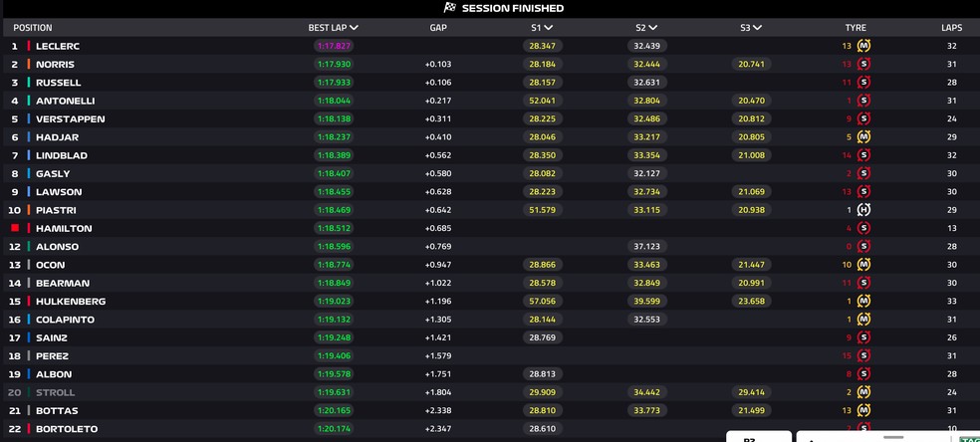The image size is (980, 442).
Task: Click Norris's best lap 1:17.930
Action: coord(333,64)
